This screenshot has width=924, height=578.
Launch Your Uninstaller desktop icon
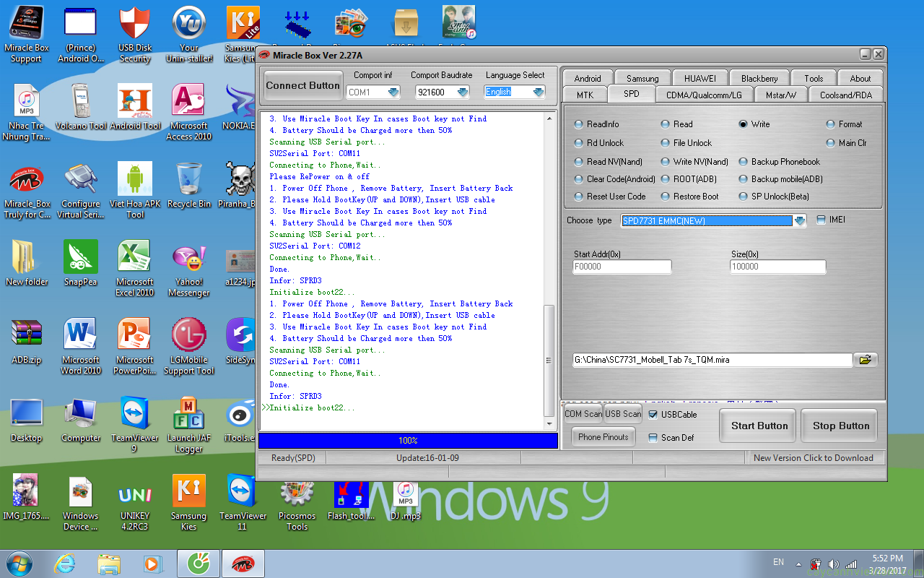189,34
